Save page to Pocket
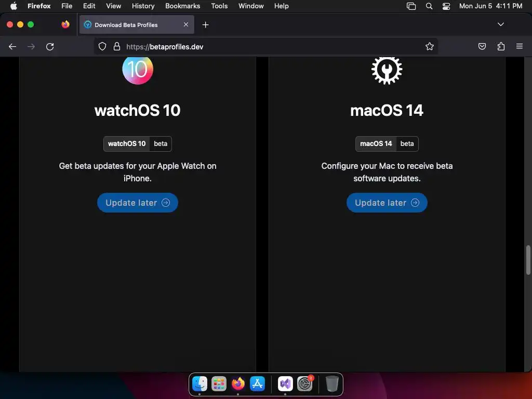This screenshot has width=532, height=399. [482, 46]
